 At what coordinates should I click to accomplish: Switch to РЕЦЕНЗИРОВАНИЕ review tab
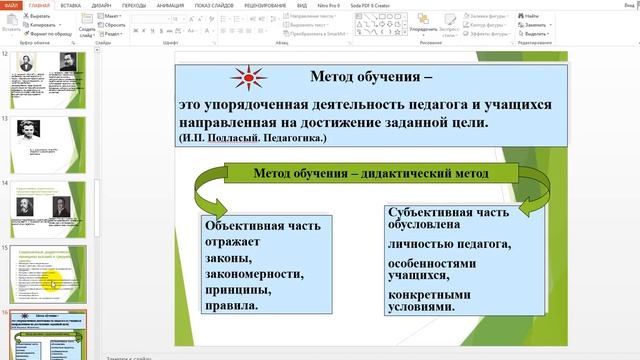265,6
